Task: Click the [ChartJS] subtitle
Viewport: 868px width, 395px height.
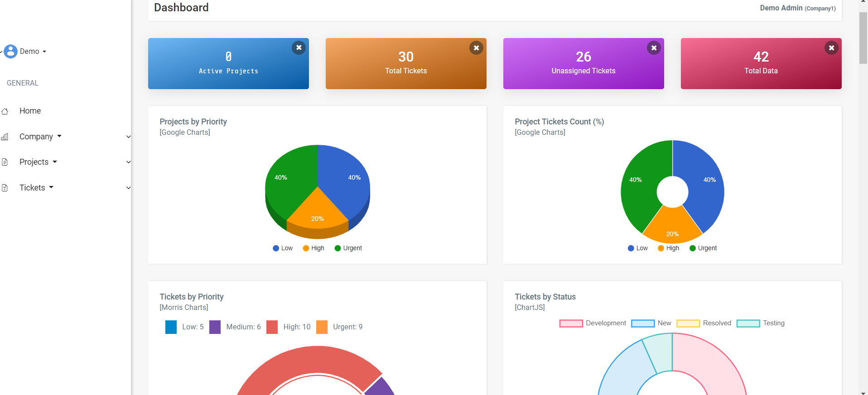Action: [530, 308]
